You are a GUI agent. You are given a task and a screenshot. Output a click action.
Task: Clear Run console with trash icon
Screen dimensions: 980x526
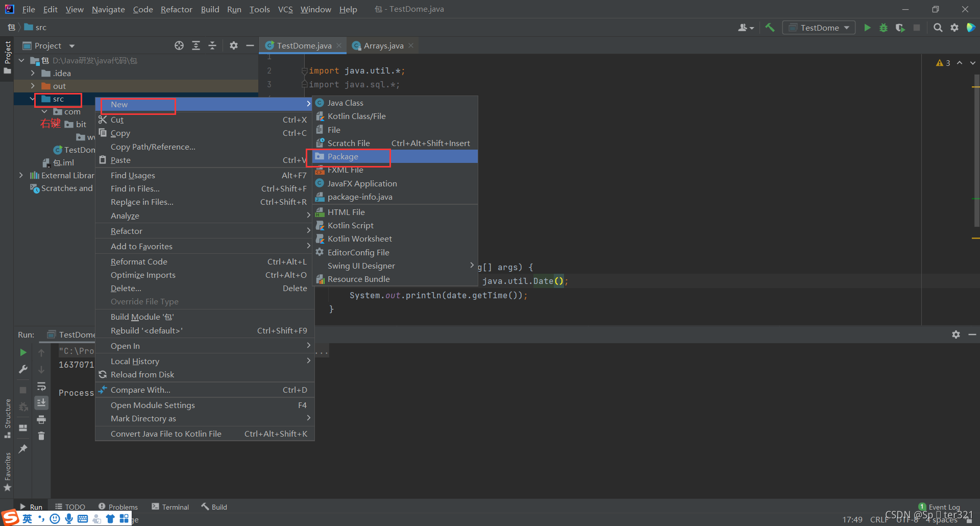coord(41,436)
